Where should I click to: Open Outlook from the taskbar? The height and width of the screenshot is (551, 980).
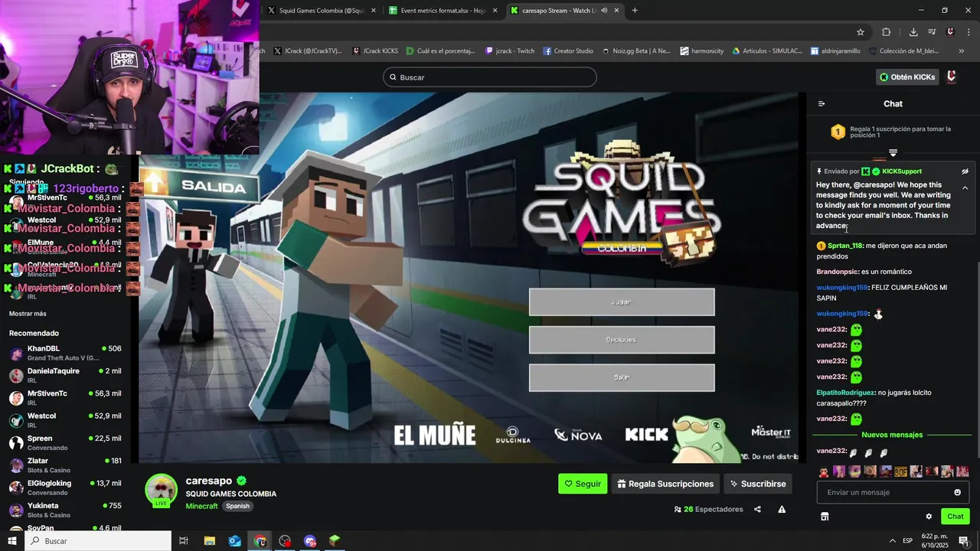234,541
